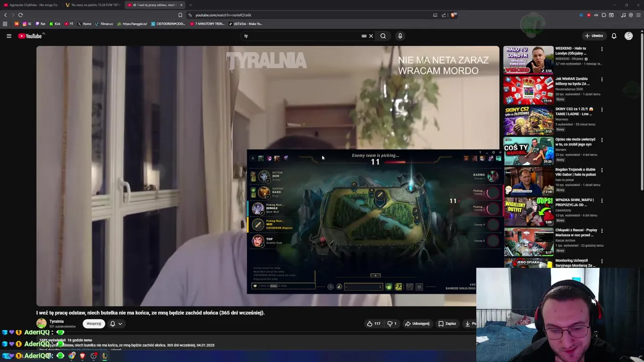
Task: Open the VPN shield toolbar icon
Action: [631, 15]
